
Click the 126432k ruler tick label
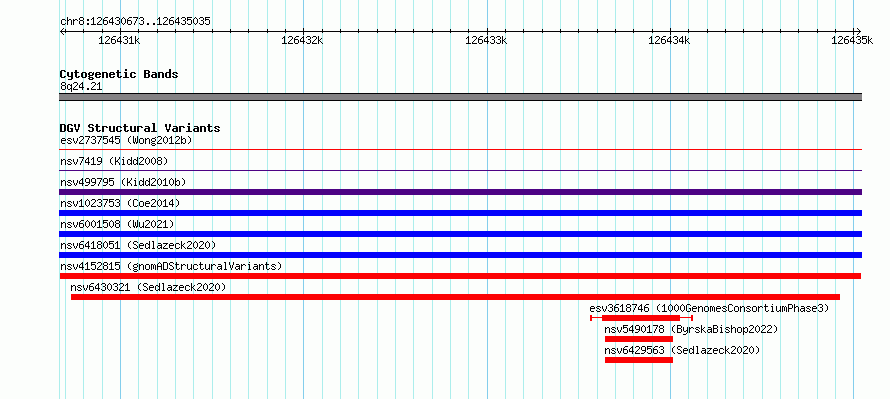point(303,40)
